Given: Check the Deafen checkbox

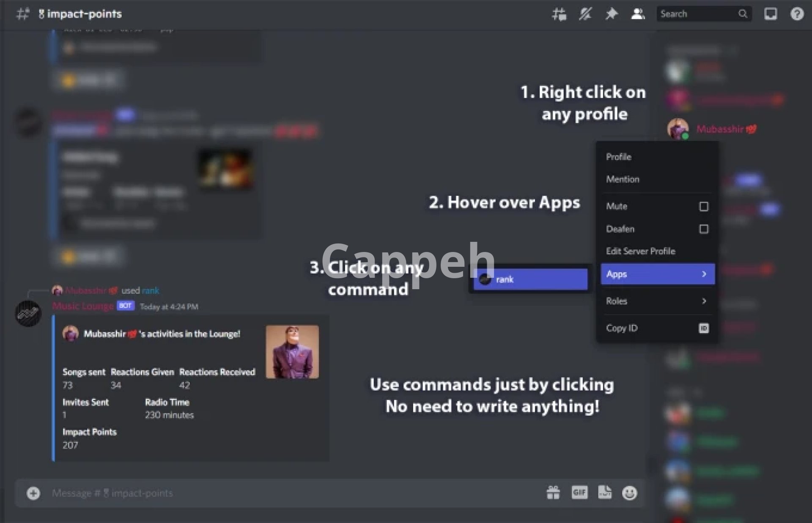Looking at the screenshot, I should pos(703,229).
